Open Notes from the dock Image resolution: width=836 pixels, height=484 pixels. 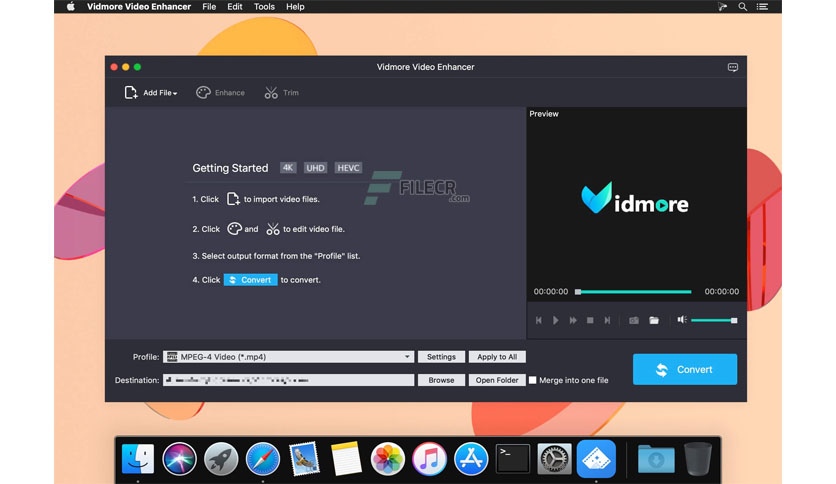346,459
